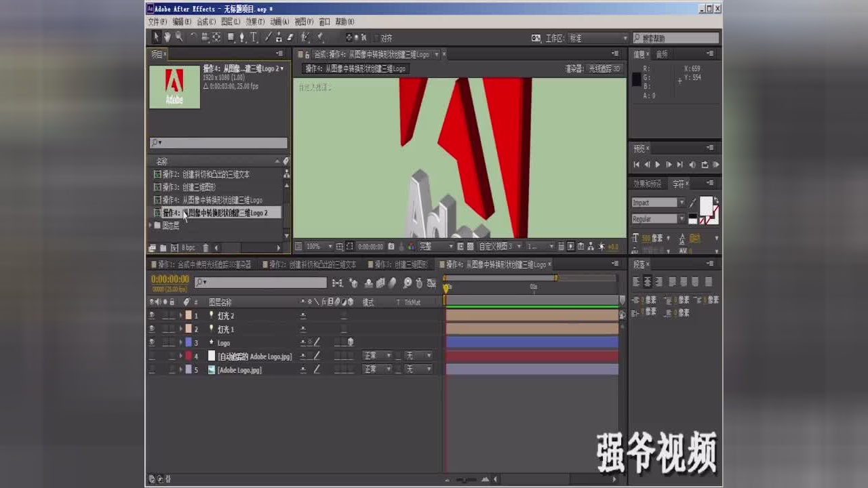The image size is (868, 488).
Task: Mute audio in Preview panel
Action: pyautogui.click(x=692, y=165)
